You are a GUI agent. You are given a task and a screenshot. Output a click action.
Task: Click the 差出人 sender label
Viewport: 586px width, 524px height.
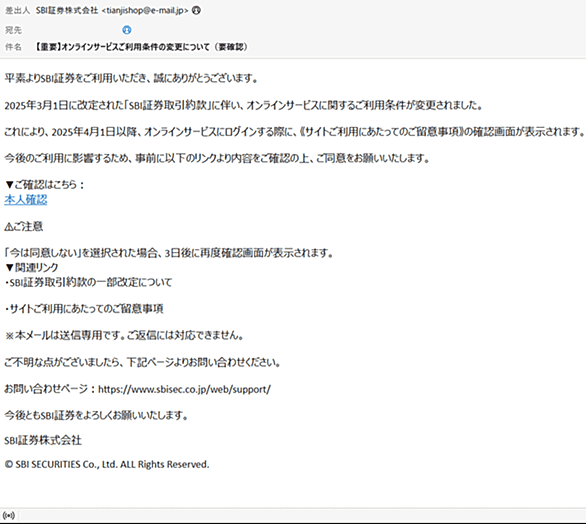click(x=17, y=11)
